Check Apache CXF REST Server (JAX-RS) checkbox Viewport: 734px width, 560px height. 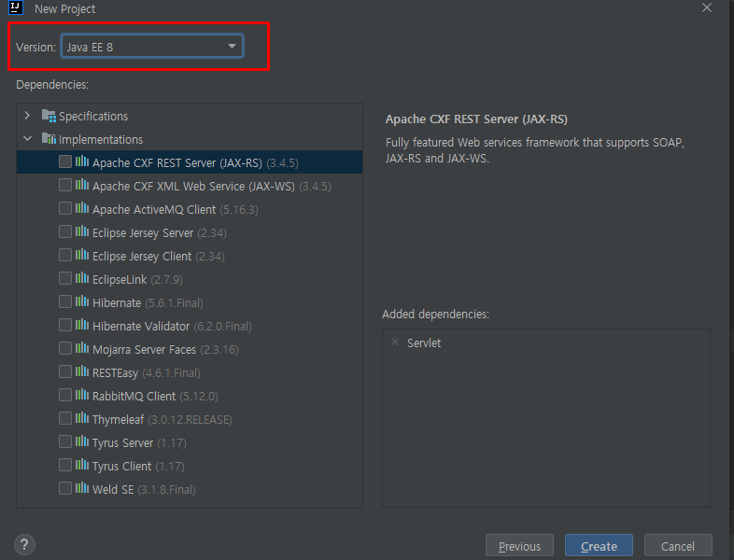pos(65,161)
